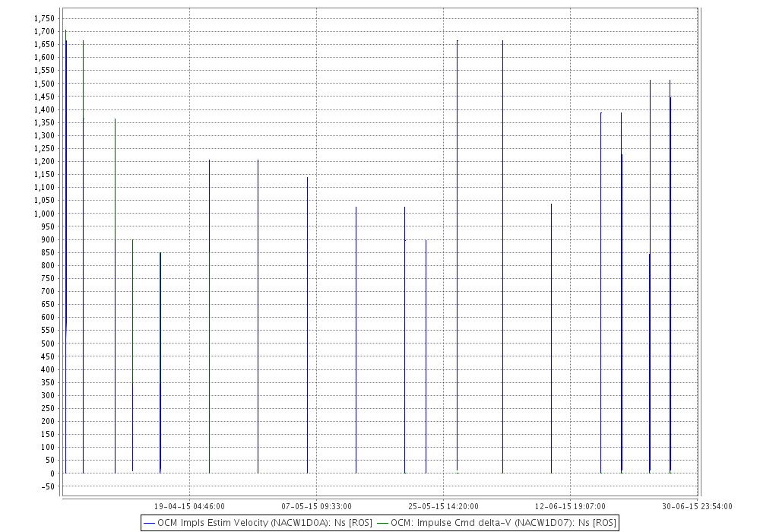Click the 12-06-15 19:07:00 time axis label
Screen dimensions: 760x532
coord(570,506)
